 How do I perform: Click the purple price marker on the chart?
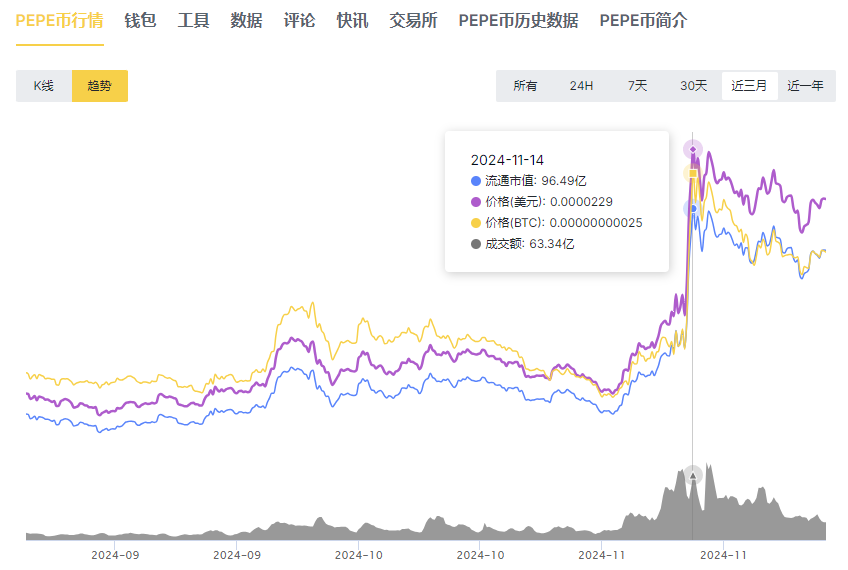tap(692, 149)
